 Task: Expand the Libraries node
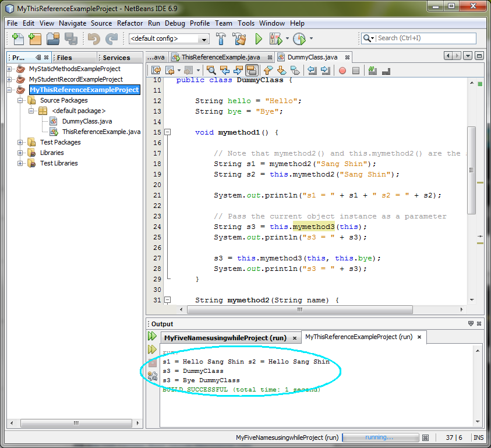(x=20, y=153)
